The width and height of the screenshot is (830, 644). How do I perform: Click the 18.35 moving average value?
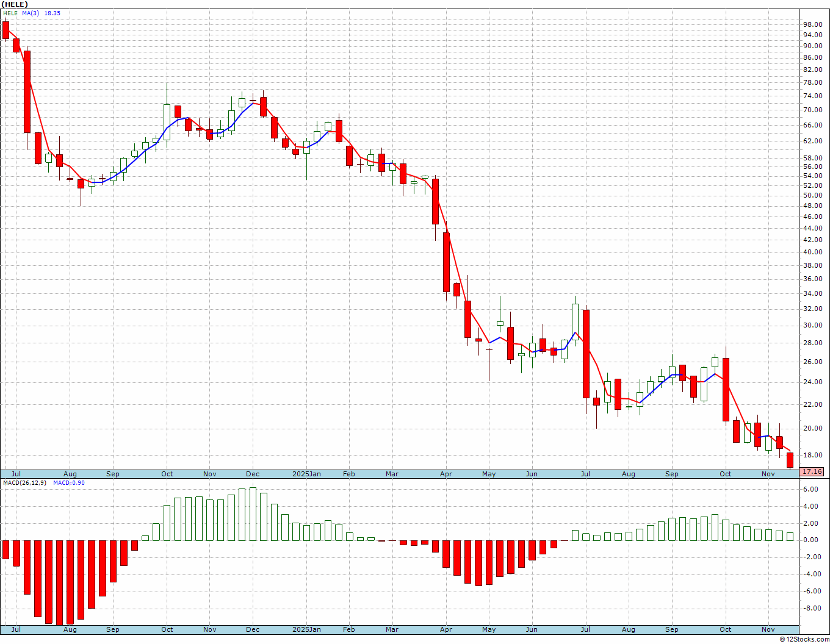point(52,13)
